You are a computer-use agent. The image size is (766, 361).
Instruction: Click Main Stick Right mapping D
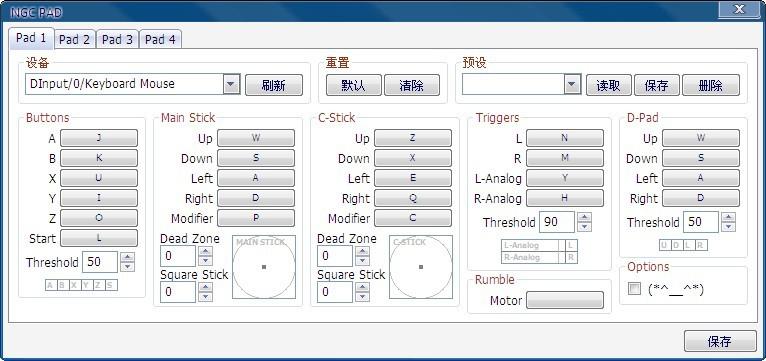(256, 198)
